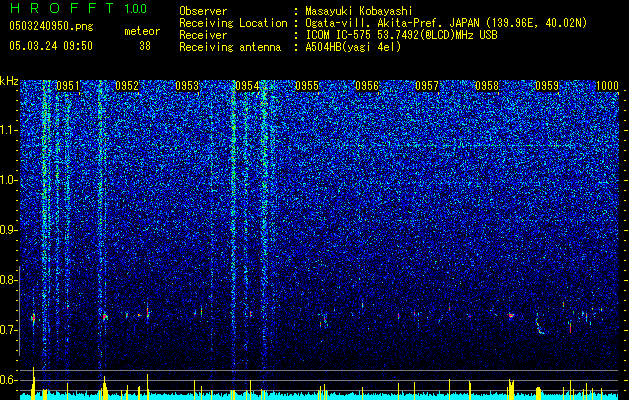Click the 1.0 frequency axis label
This screenshot has height=400, width=629.
point(9,181)
